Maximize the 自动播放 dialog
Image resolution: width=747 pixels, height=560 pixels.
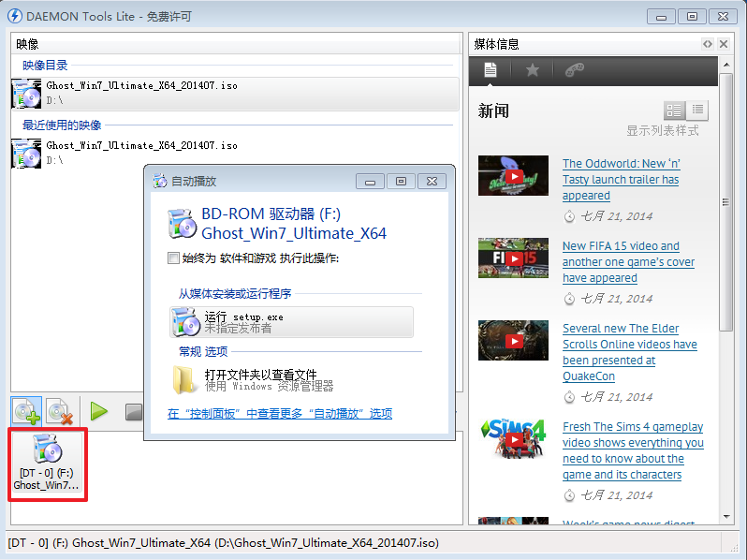coord(402,182)
